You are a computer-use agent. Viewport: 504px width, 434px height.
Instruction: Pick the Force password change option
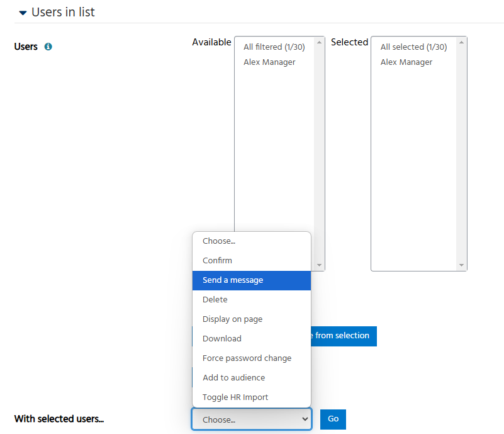(247, 358)
